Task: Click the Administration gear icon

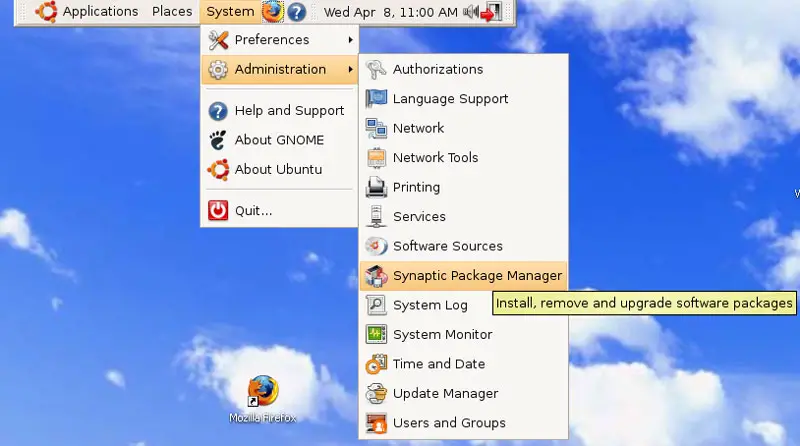Action: tap(218, 69)
